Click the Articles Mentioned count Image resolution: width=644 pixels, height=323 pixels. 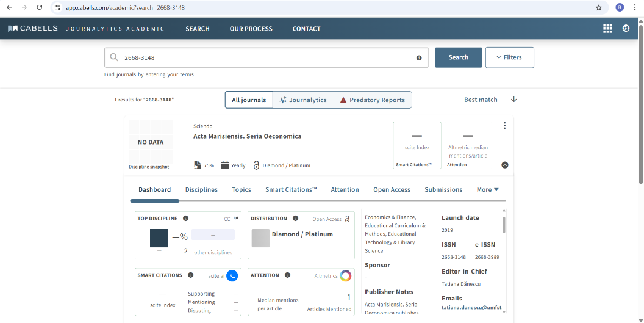click(349, 297)
